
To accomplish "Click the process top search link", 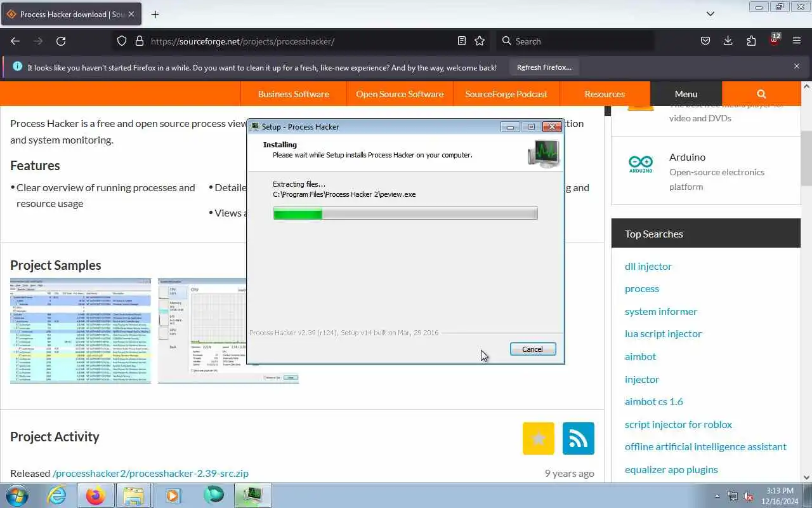I will (642, 288).
